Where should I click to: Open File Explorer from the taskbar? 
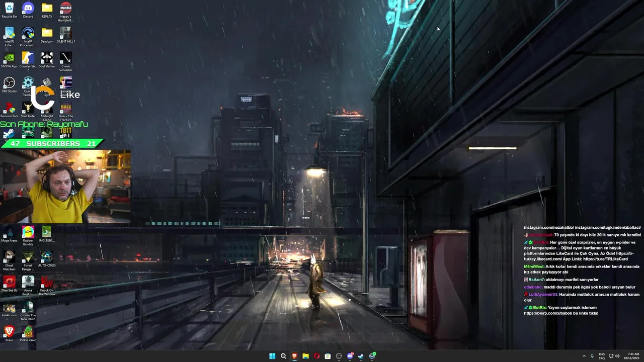point(305,356)
